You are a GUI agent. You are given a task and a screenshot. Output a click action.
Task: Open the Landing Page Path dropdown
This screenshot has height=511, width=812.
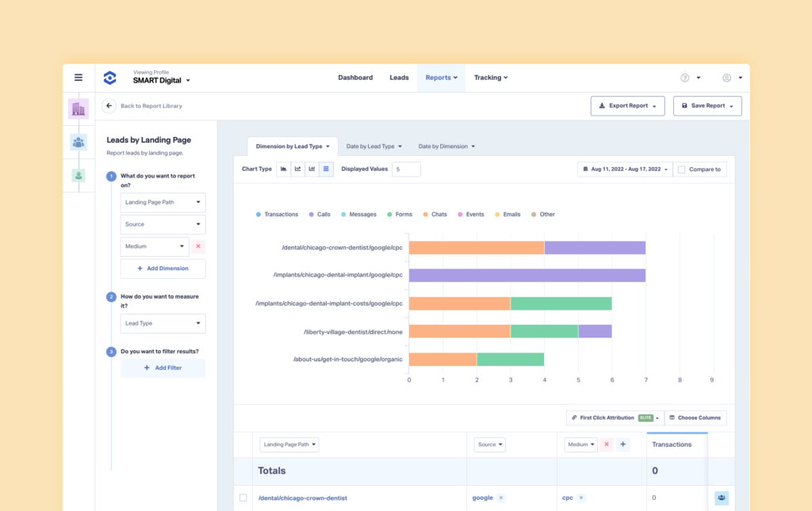point(163,202)
